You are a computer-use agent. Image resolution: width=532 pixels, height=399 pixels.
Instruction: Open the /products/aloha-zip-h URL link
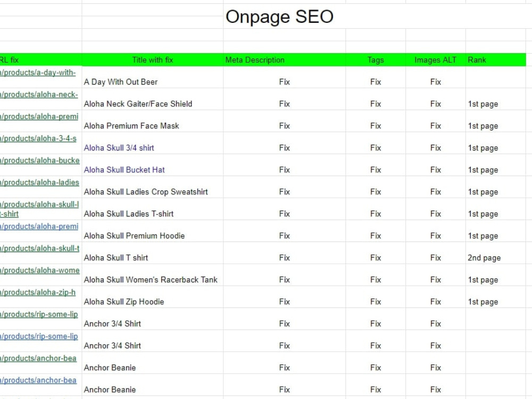(x=38, y=293)
